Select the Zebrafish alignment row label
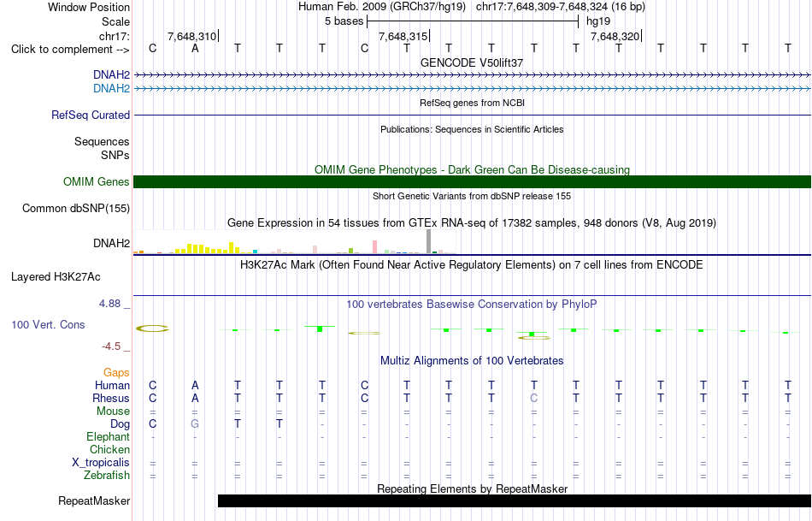Image resolution: width=812 pixels, height=521 pixels. (x=107, y=476)
